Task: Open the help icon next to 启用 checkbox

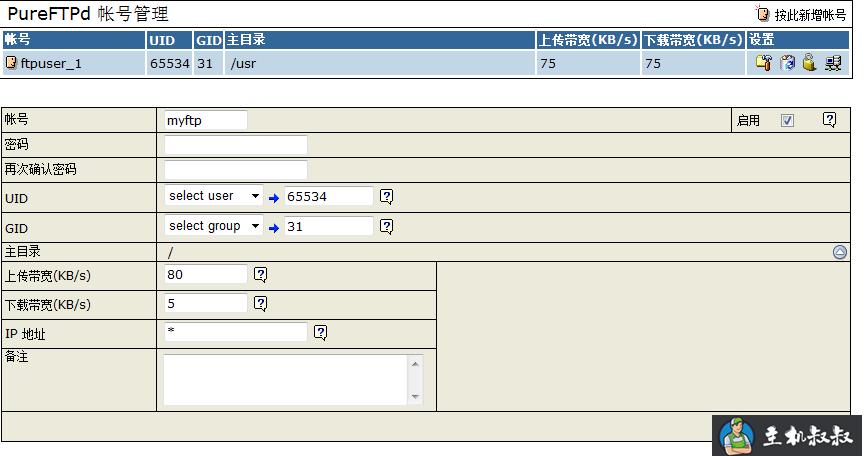Action: pos(829,119)
